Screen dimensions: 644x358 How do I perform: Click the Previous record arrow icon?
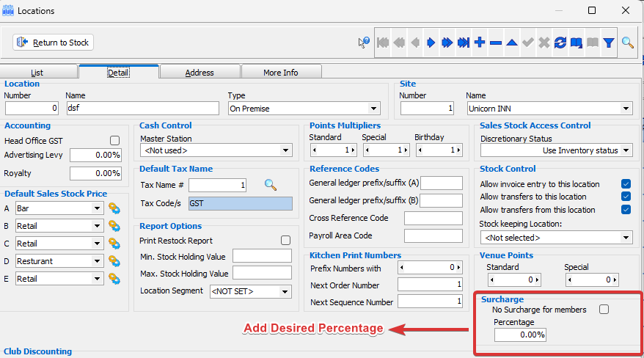click(x=415, y=43)
